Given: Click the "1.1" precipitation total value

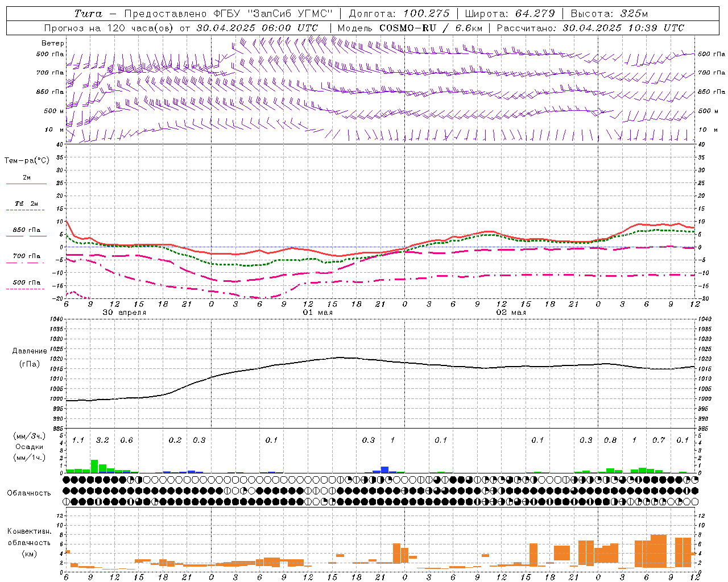Looking at the screenshot, I should (78, 440).
